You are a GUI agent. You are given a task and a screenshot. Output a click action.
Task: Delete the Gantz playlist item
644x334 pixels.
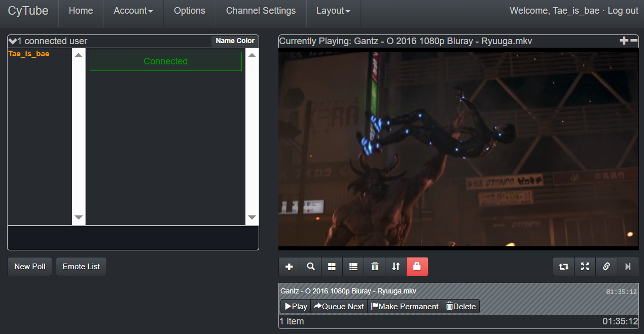point(460,306)
